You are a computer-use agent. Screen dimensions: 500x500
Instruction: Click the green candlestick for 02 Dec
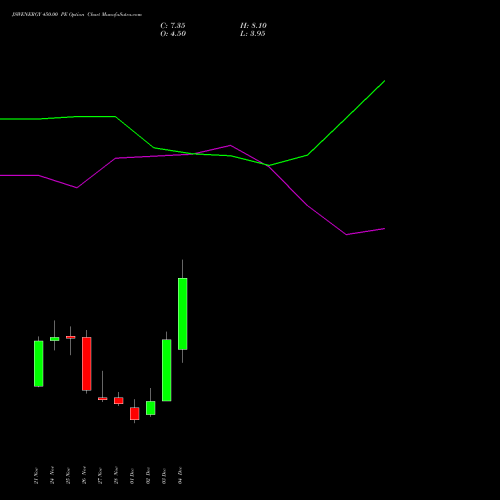pyautogui.click(x=151, y=408)
